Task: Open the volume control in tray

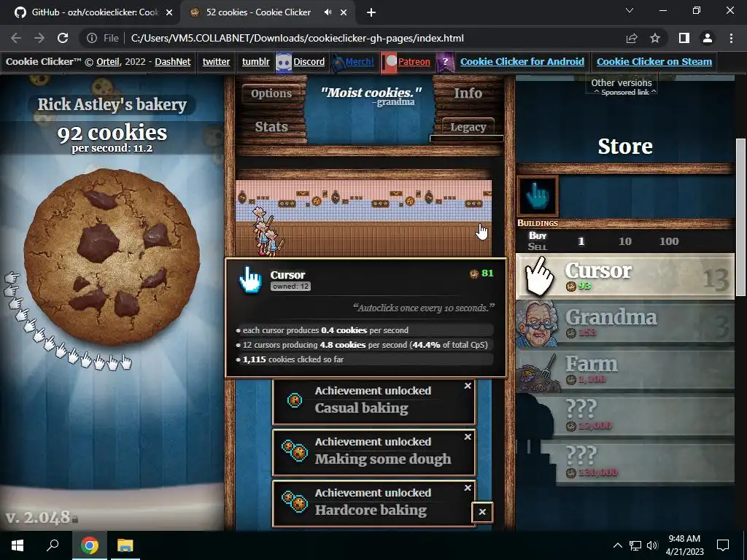Action: (652, 545)
